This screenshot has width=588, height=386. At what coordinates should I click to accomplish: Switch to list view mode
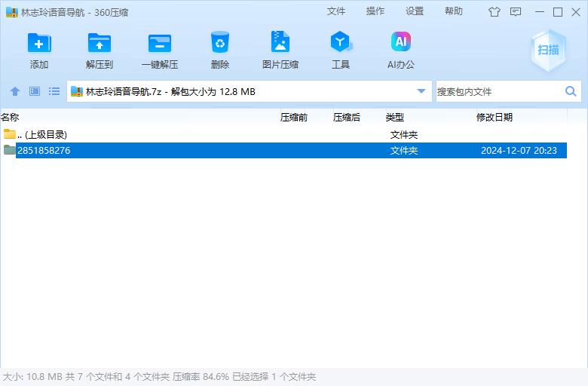coord(54,91)
